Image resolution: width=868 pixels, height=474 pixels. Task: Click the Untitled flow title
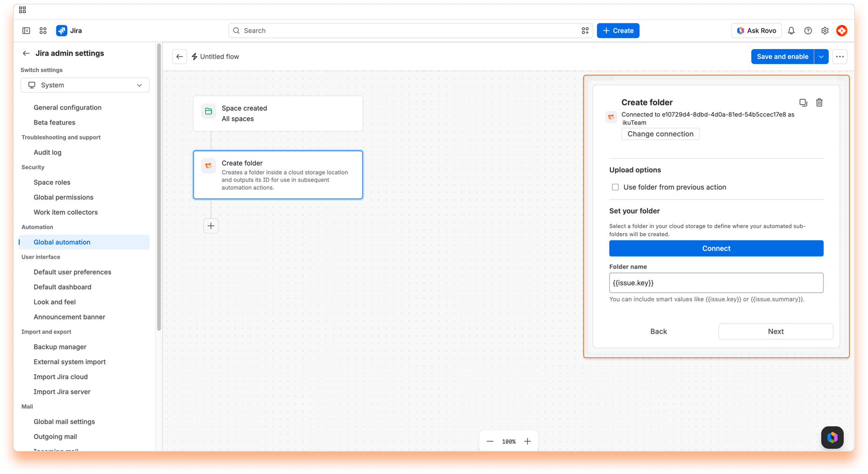[x=219, y=57]
